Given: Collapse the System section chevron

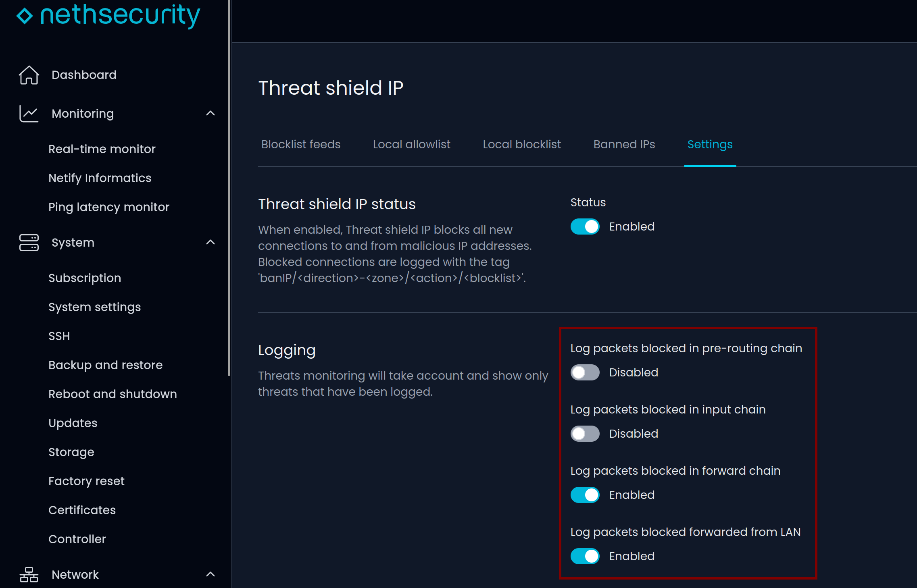Looking at the screenshot, I should click(210, 243).
